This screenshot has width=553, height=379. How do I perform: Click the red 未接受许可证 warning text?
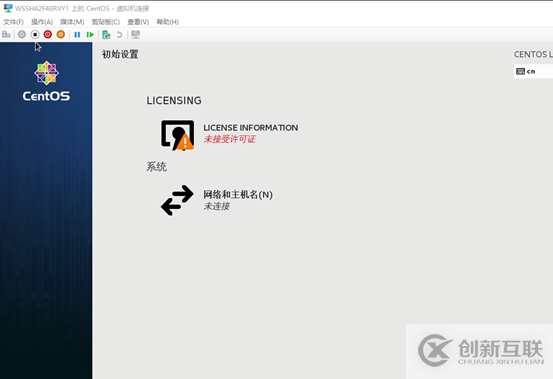[230, 139]
